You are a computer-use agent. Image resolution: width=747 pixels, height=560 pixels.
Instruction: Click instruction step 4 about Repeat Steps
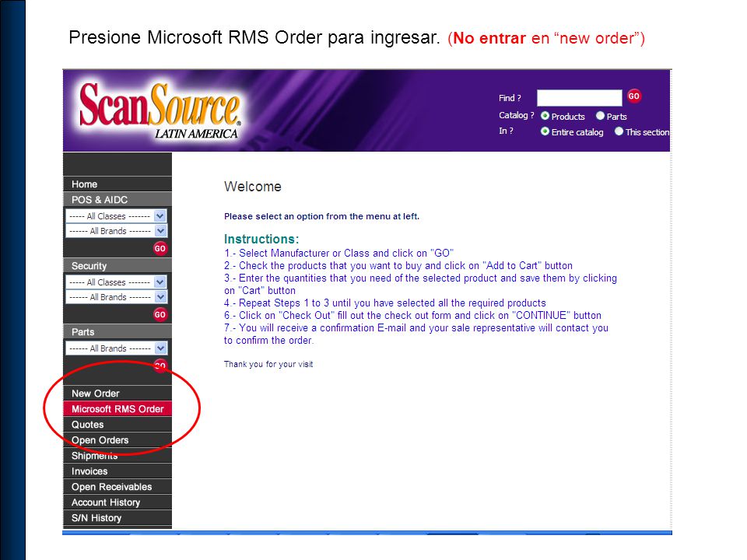(385, 303)
